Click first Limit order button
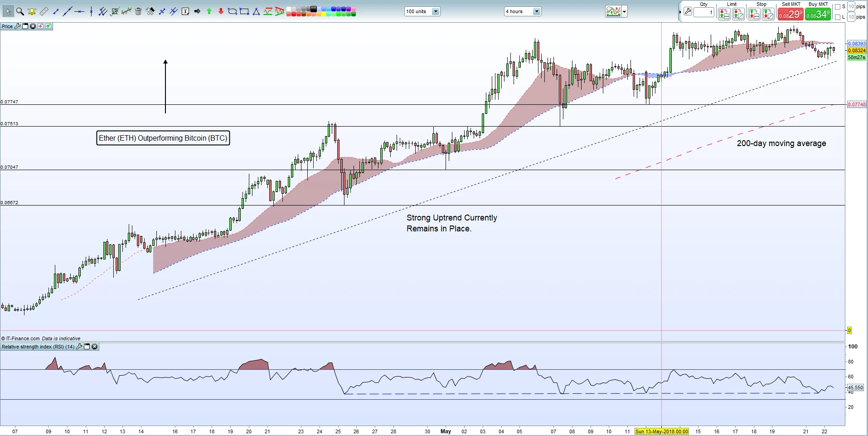 click(x=724, y=14)
